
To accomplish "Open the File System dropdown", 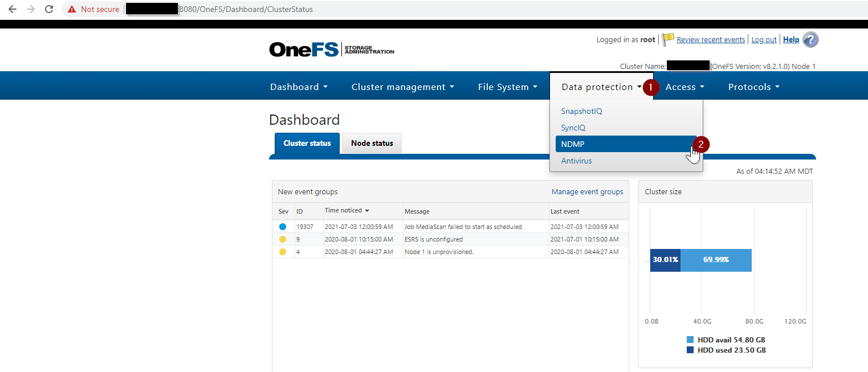I will click(507, 87).
